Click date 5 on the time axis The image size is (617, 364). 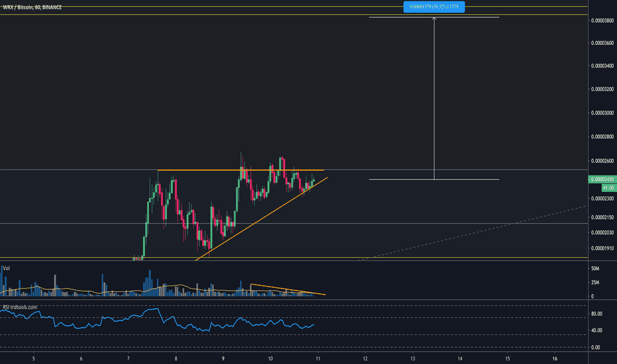(34, 359)
